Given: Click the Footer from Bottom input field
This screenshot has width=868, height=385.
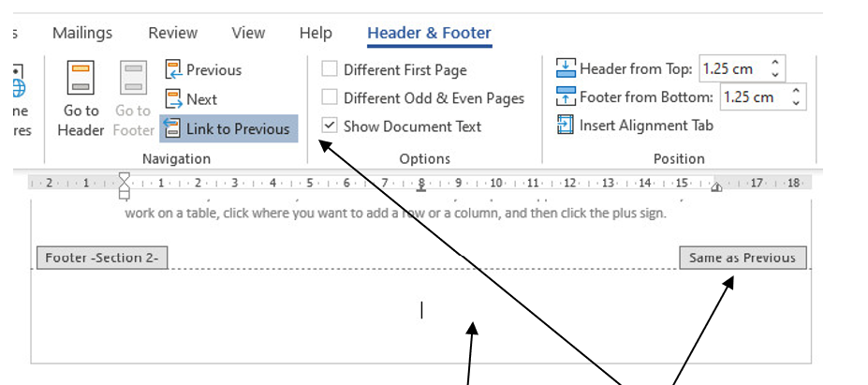Looking at the screenshot, I should coord(754,96).
